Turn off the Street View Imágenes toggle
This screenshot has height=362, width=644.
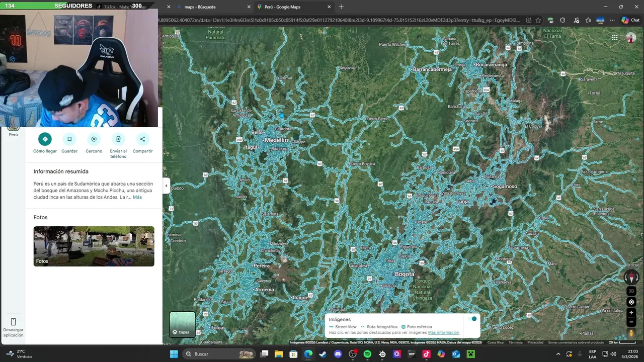coord(472,319)
